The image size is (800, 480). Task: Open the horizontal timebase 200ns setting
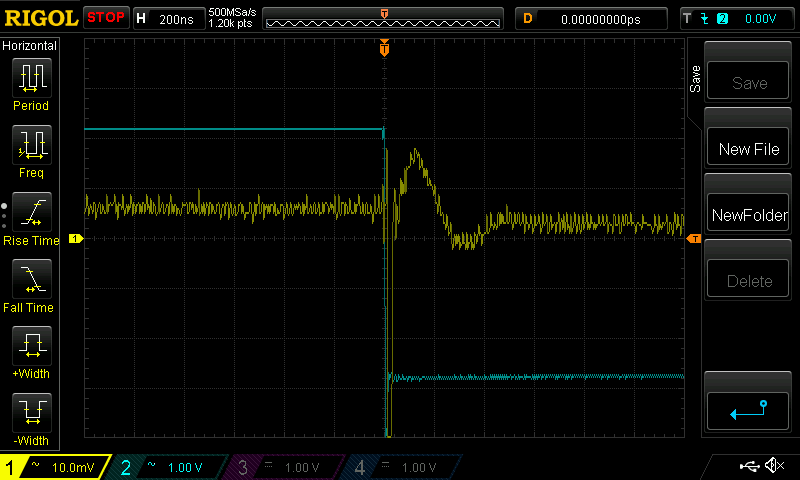[169, 19]
